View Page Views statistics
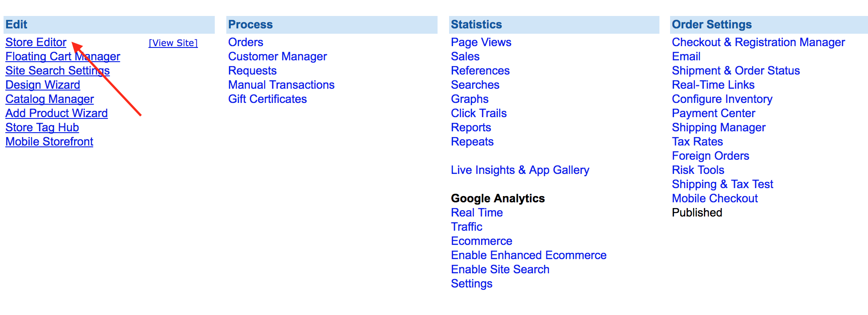This screenshot has width=868, height=315. [481, 42]
